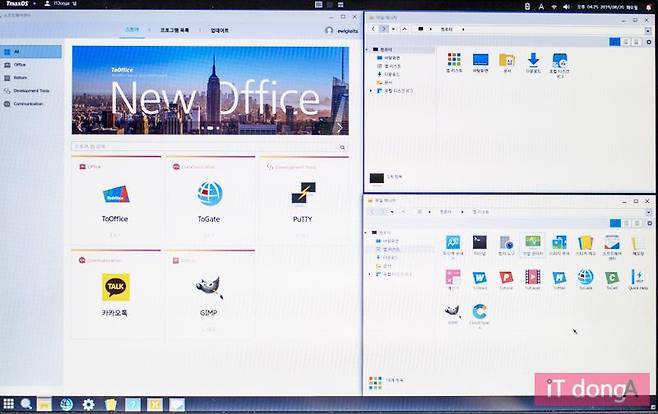Click the volume speaker icon in top bar

(567, 7)
